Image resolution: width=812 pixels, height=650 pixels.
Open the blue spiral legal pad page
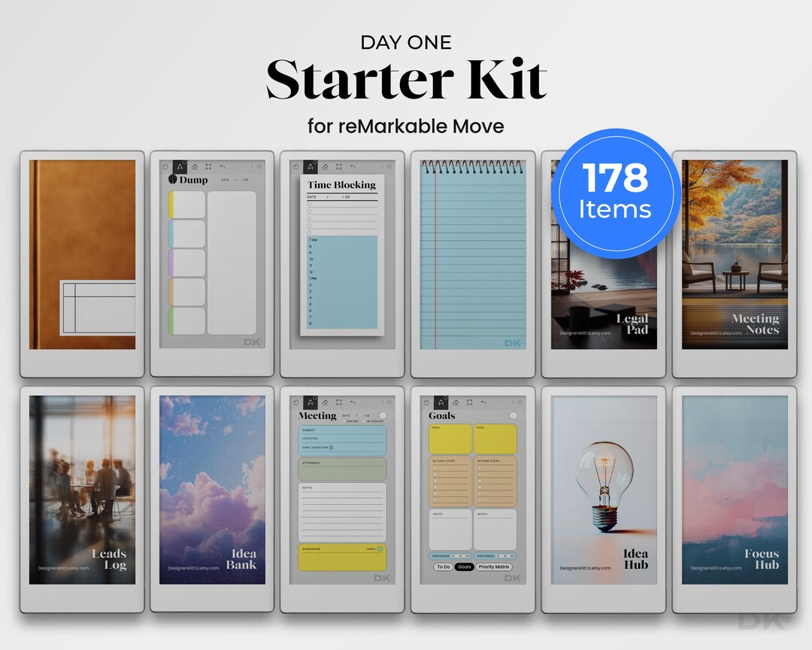pos(473,254)
